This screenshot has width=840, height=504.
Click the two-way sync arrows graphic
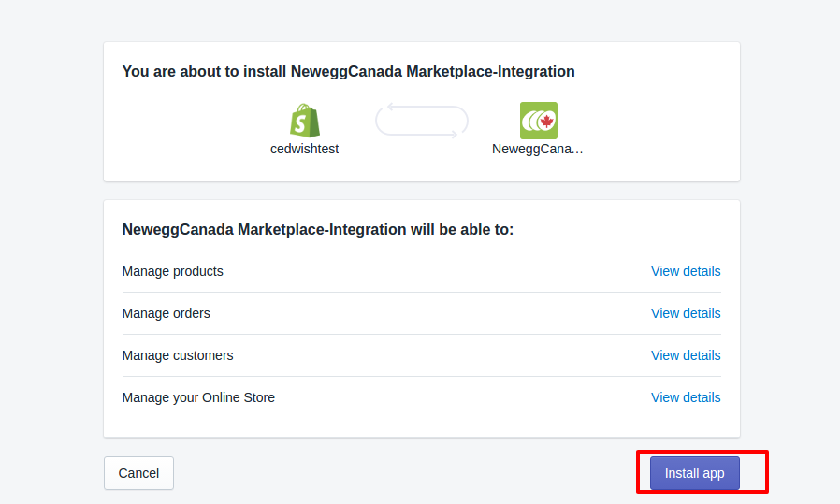coord(421,122)
